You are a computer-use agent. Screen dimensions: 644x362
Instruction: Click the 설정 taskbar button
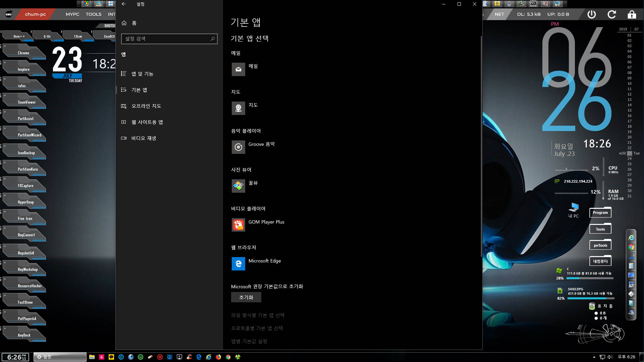pos(60,357)
